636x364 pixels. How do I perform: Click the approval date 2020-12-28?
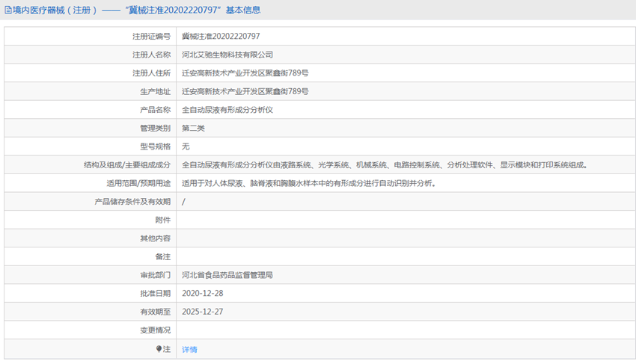click(x=203, y=293)
